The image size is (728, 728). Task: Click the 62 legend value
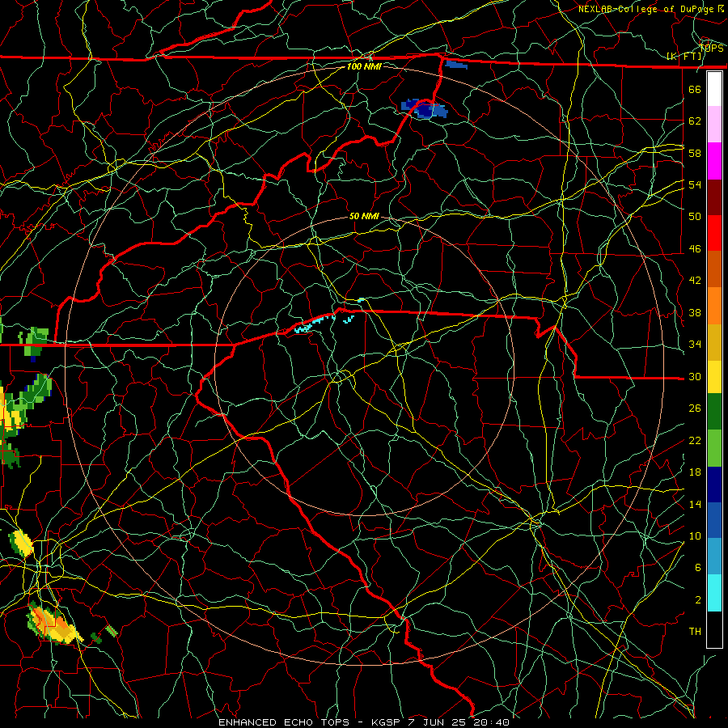click(x=695, y=121)
